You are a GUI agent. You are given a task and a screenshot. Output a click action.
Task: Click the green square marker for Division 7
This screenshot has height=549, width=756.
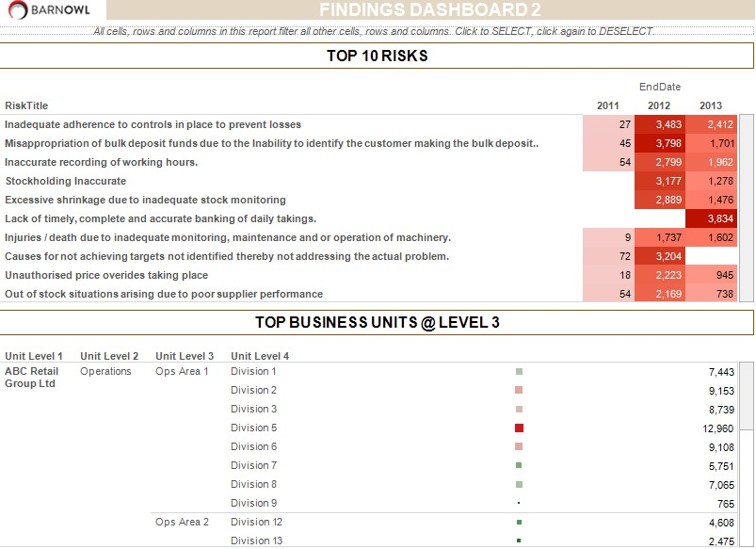[x=519, y=465]
